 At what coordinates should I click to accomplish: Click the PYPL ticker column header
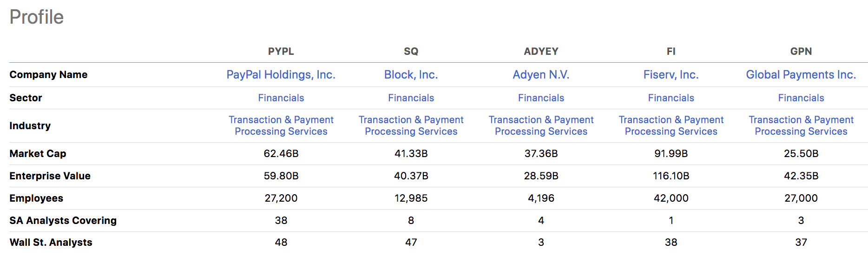click(x=281, y=52)
